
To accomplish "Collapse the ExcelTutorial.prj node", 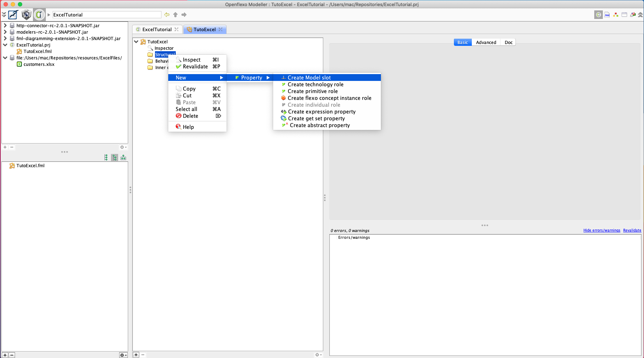I will (5, 45).
